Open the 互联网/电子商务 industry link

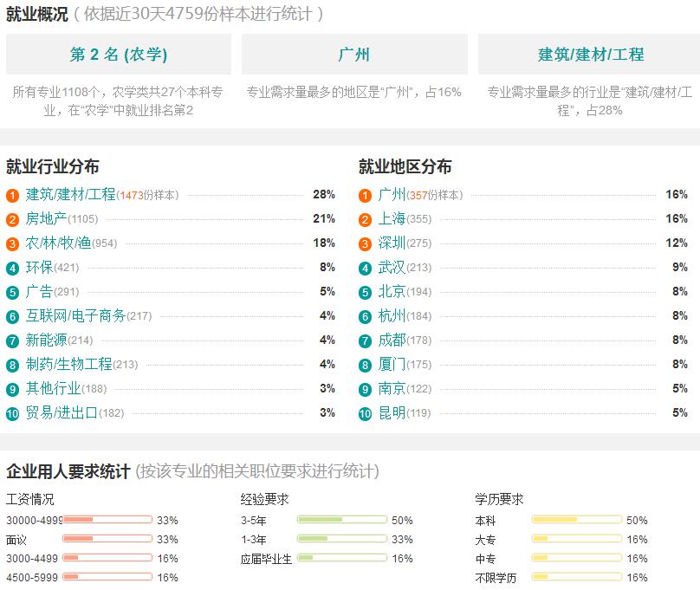pos(75,315)
